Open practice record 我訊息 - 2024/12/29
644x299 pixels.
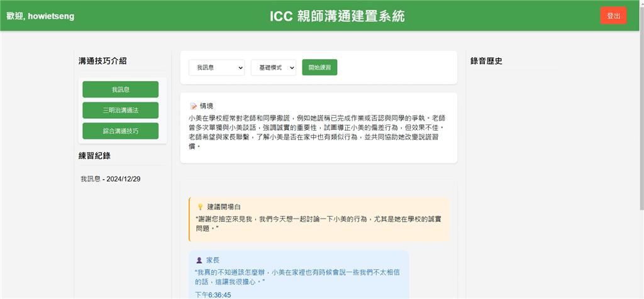tap(111, 179)
